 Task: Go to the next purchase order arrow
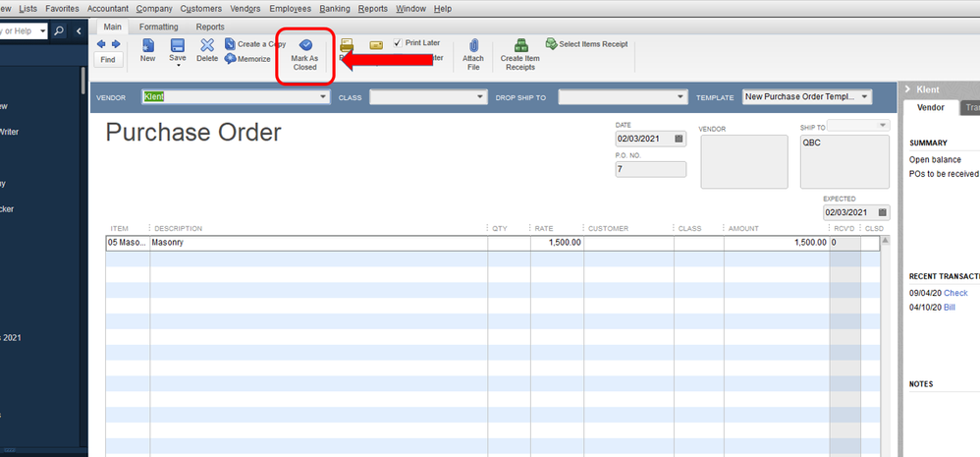116,44
